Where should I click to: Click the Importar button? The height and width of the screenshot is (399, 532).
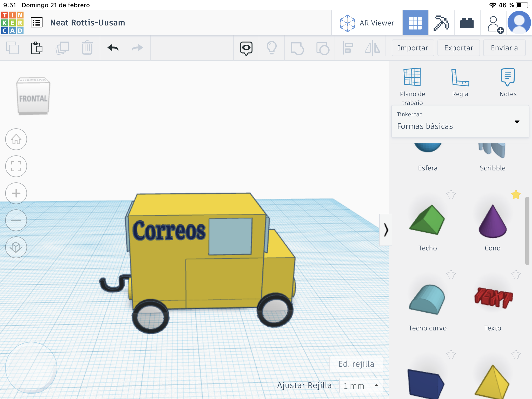click(413, 48)
